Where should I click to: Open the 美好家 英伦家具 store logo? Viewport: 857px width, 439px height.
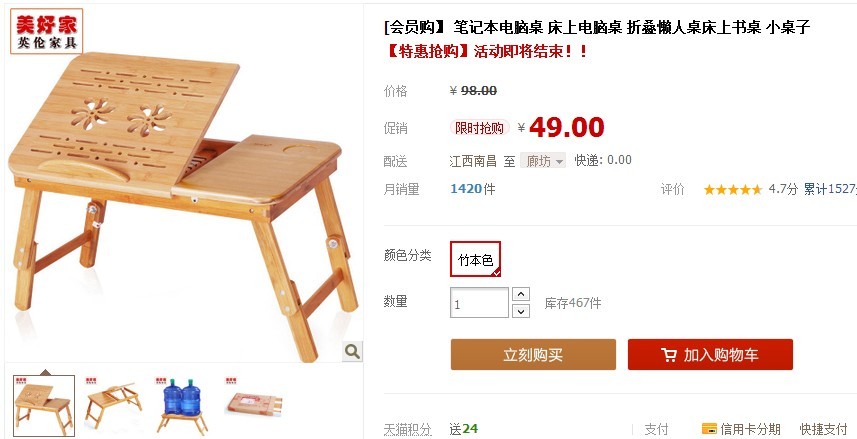point(46,31)
